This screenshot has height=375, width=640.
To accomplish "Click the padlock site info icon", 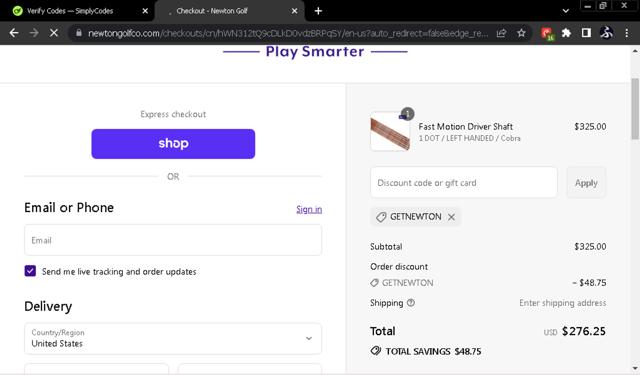I will coord(79,33).
